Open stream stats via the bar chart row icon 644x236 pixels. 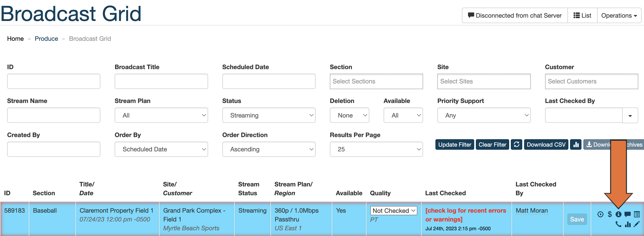point(628,224)
